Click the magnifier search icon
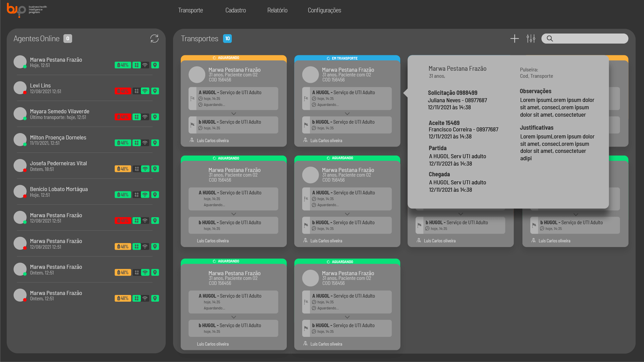 (550, 39)
